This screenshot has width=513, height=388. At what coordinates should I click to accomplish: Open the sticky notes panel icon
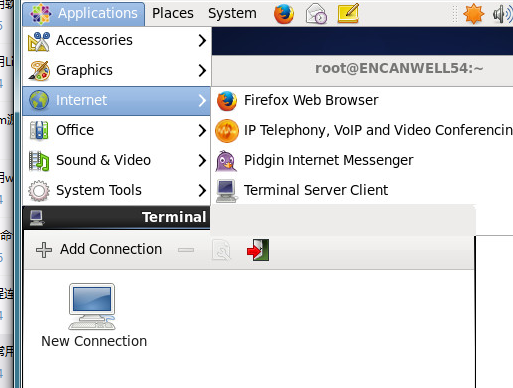pyautogui.click(x=348, y=14)
